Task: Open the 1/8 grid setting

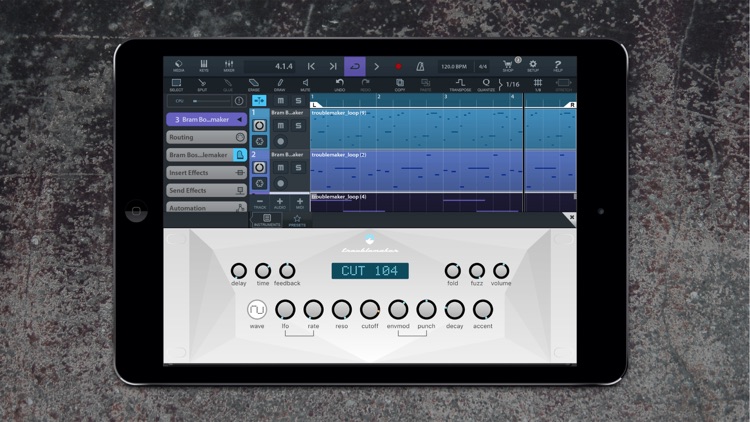Action: pyautogui.click(x=538, y=85)
